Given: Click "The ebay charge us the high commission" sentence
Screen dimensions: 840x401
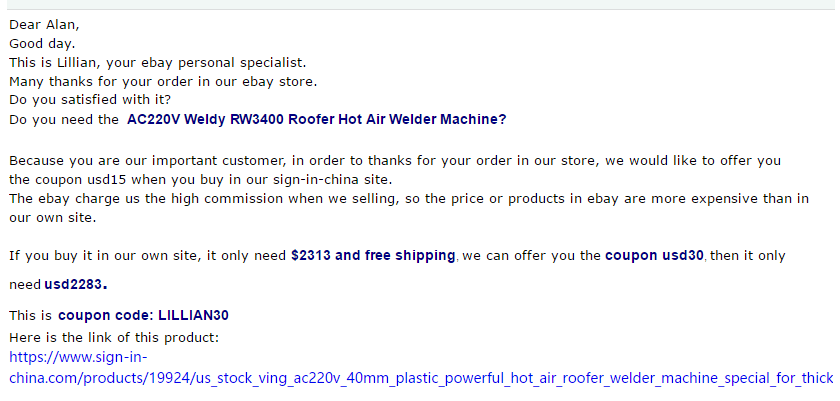Looking at the screenshot, I should click(x=409, y=199).
